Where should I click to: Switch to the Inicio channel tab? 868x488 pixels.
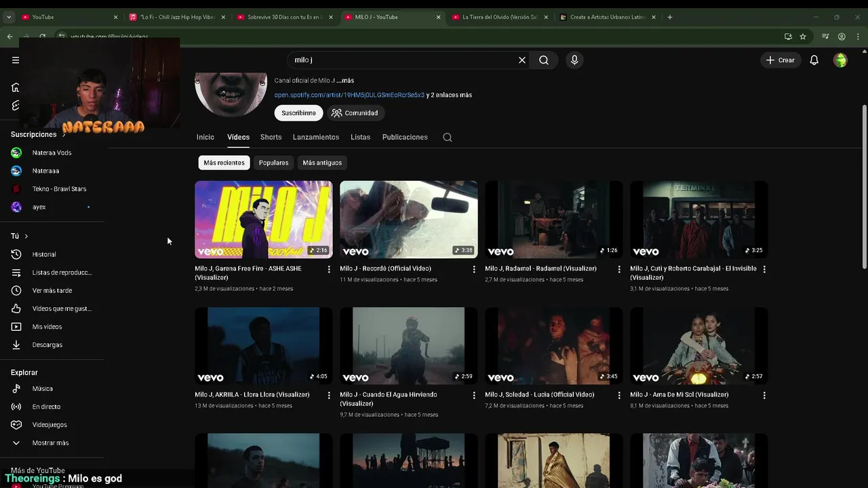pyautogui.click(x=205, y=137)
